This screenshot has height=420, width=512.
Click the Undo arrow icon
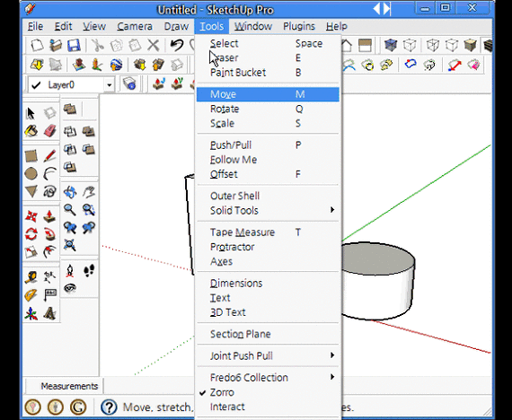click(x=177, y=45)
